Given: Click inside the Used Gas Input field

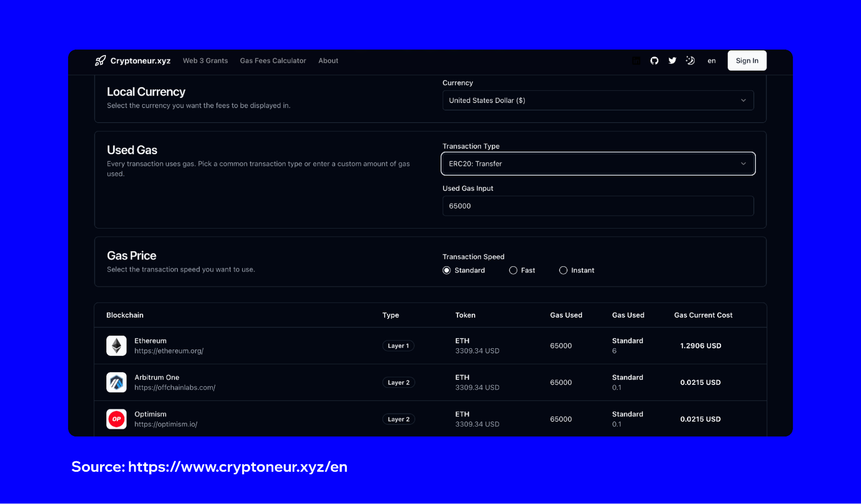Looking at the screenshot, I should click(x=598, y=206).
